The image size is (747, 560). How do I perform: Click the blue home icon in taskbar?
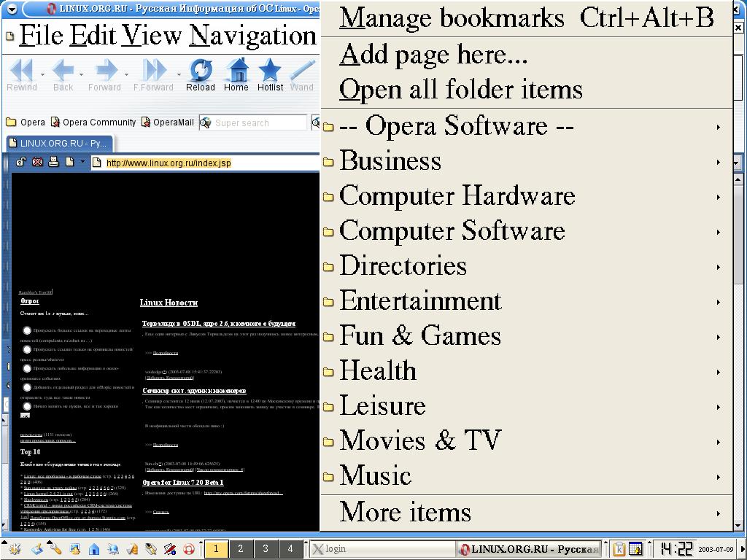coord(94,549)
